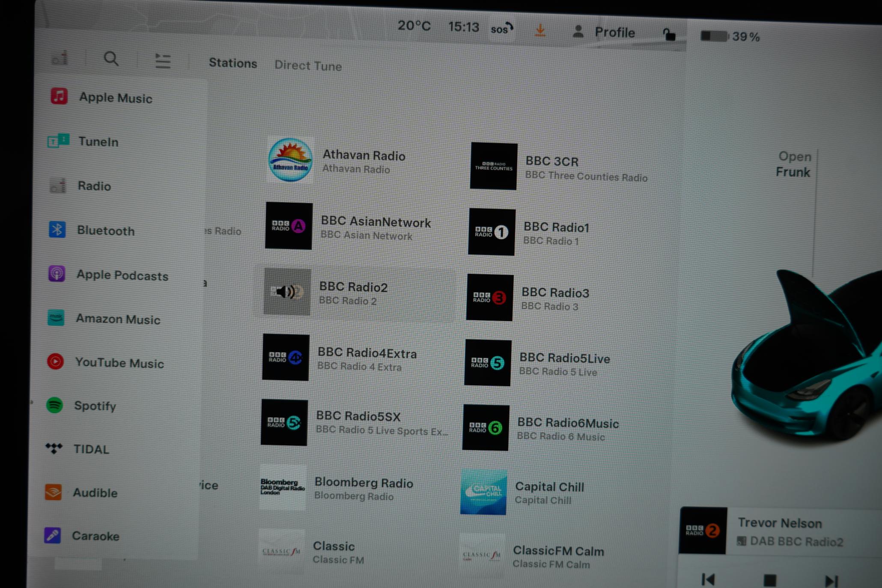Skip to previous station
The width and height of the screenshot is (882, 588).
click(x=708, y=579)
